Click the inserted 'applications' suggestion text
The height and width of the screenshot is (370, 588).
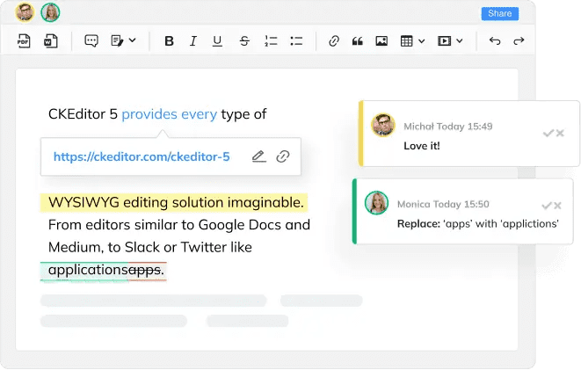(88, 270)
